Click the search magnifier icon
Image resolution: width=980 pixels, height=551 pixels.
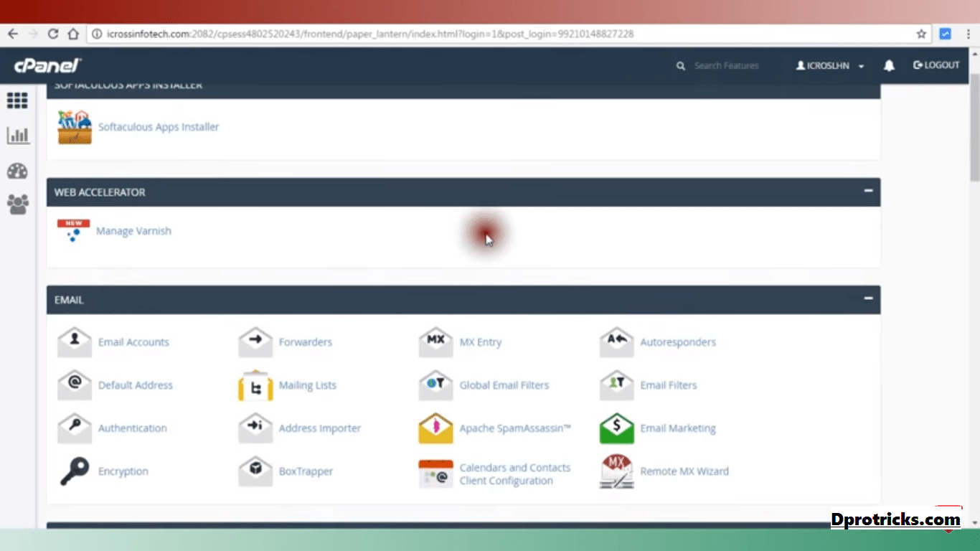click(x=681, y=65)
